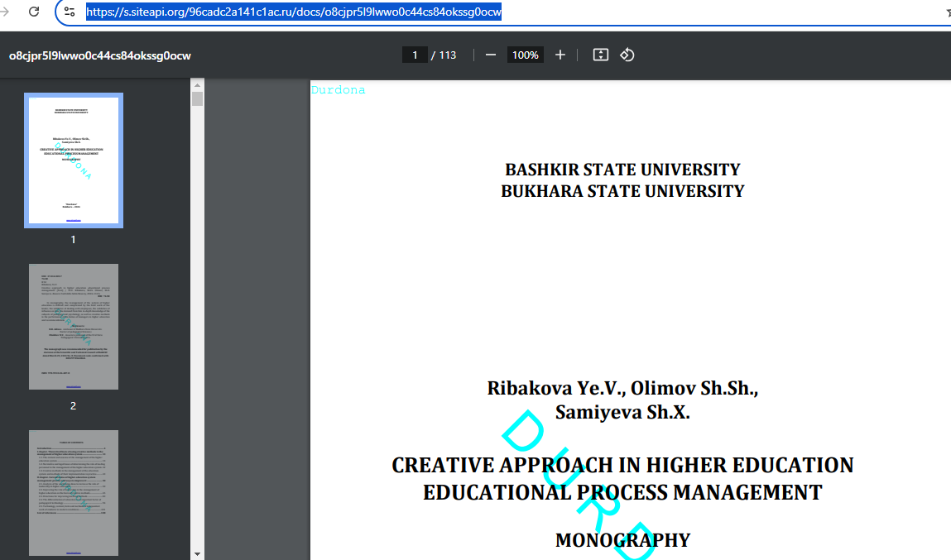The image size is (951, 560).
Task: Click the BASHKIR STATE UNIVERSITY heading
Action: coord(623,170)
